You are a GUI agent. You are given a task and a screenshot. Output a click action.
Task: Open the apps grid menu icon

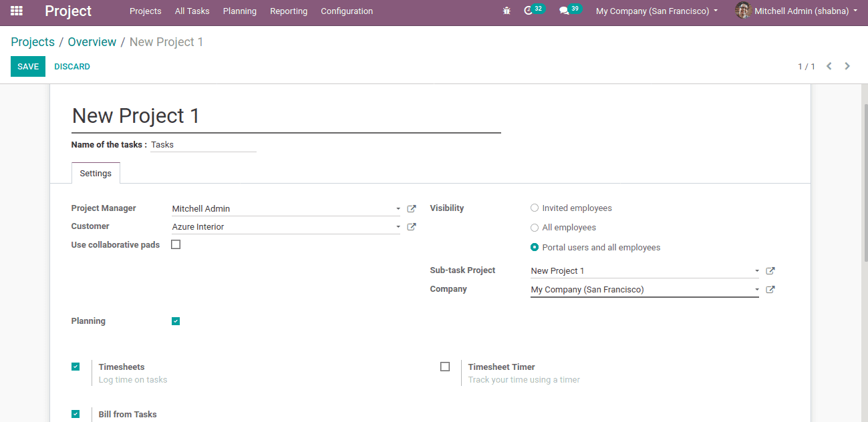pyautogui.click(x=17, y=11)
